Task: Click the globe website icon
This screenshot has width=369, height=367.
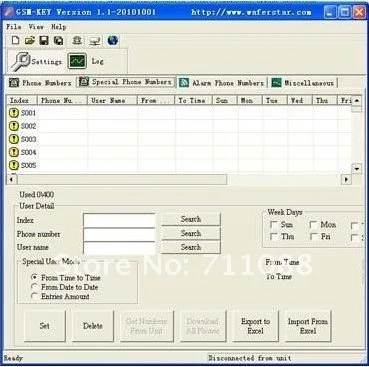Action: [x=113, y=41]
